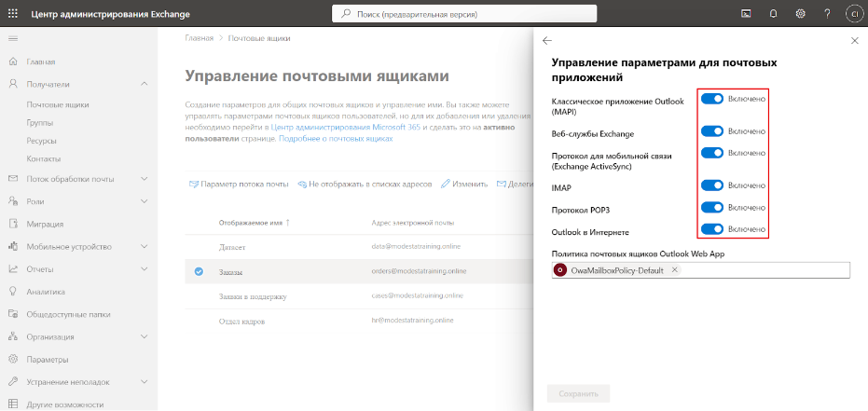Open the app launcher waffle icon

13,14
